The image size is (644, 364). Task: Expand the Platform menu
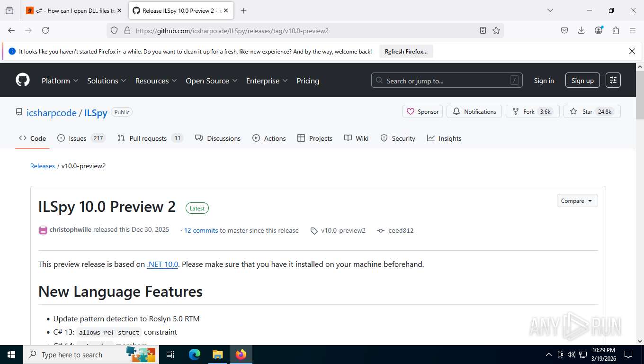pyautogui.click(x=60, y=81)
